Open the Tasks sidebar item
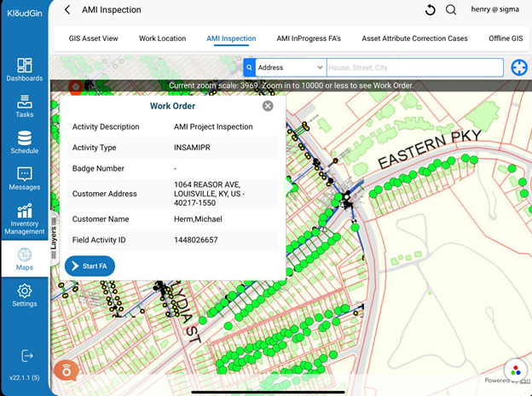Viewport: 532px width, 396px height. pos(25,106)
